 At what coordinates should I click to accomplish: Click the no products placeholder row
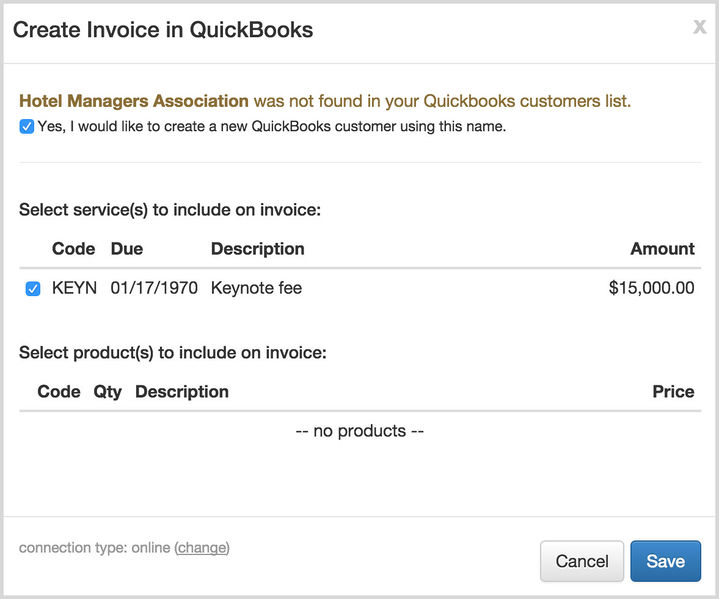pos(360,431)
